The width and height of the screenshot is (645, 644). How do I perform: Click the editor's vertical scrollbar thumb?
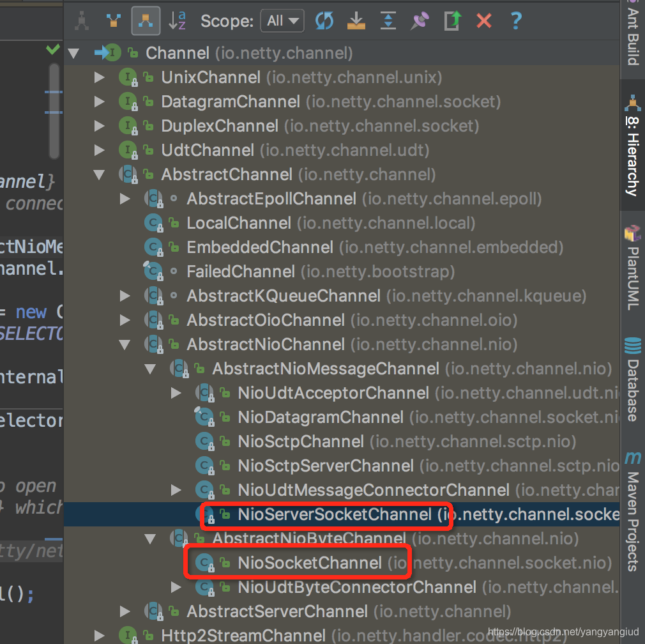pos(54,111)
